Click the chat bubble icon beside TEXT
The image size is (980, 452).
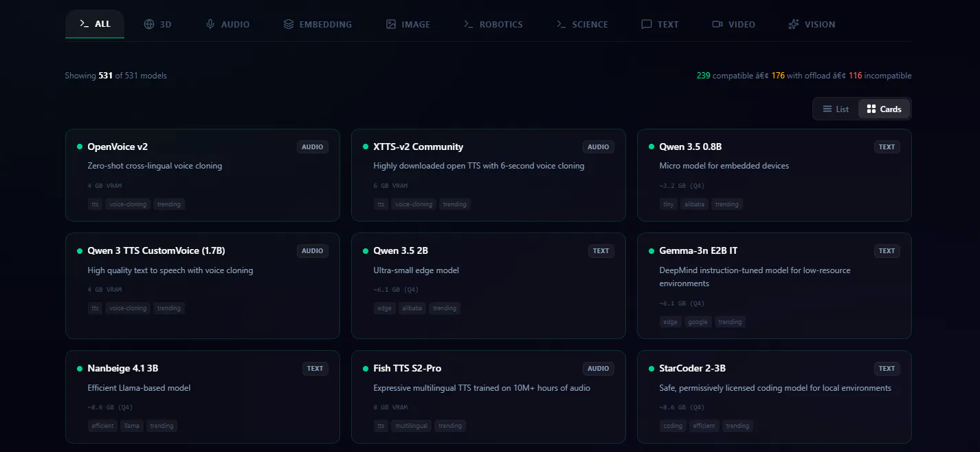[x=647, y=24]
